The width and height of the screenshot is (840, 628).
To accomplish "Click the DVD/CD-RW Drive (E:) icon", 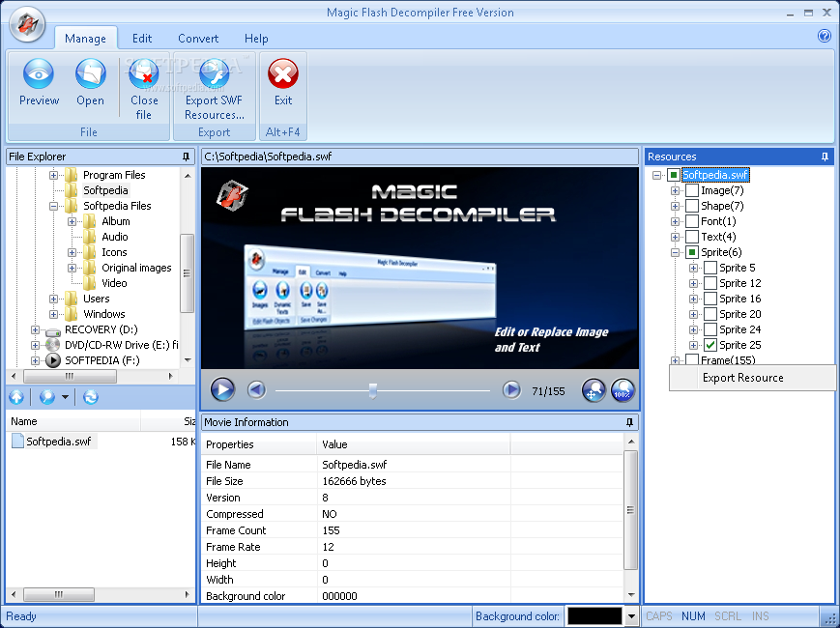I will 52,345.
